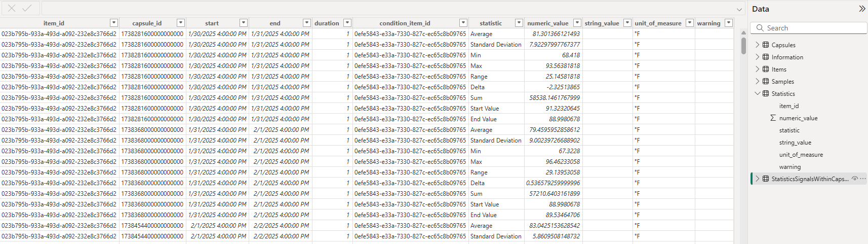Click the Items table icon

766,69
